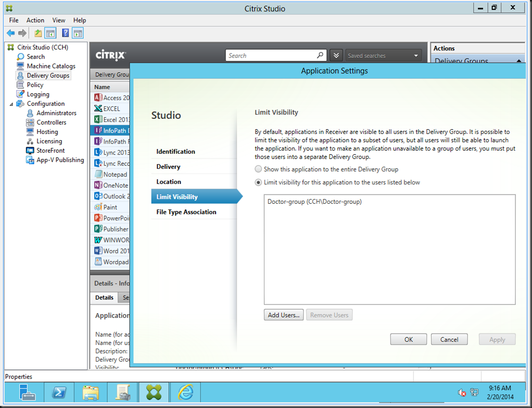The width and height of the screenshot is (532, 408).
Task: Select Doctor-group (CCH\Doctor-group) in the list
Action: click(314, 202)
